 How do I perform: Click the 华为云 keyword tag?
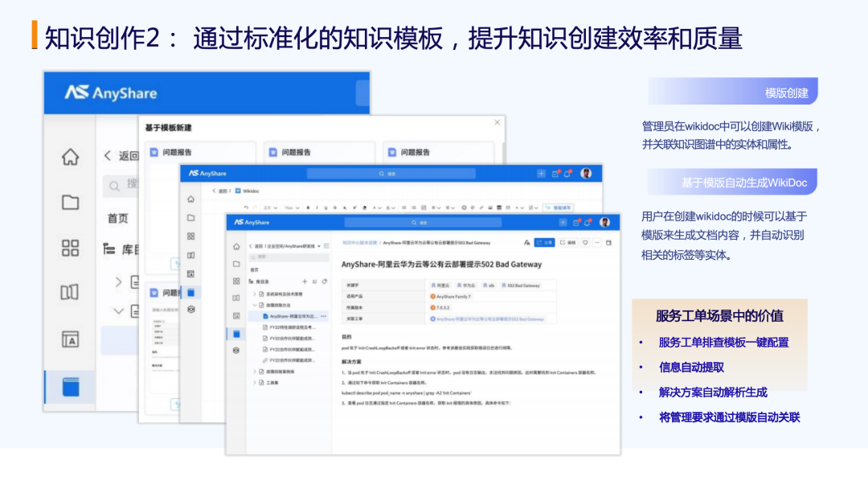point(466,286)
